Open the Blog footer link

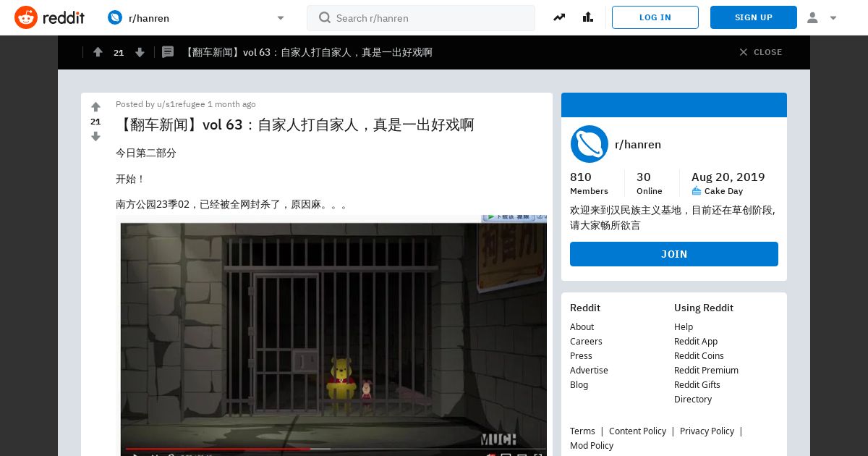579,385
